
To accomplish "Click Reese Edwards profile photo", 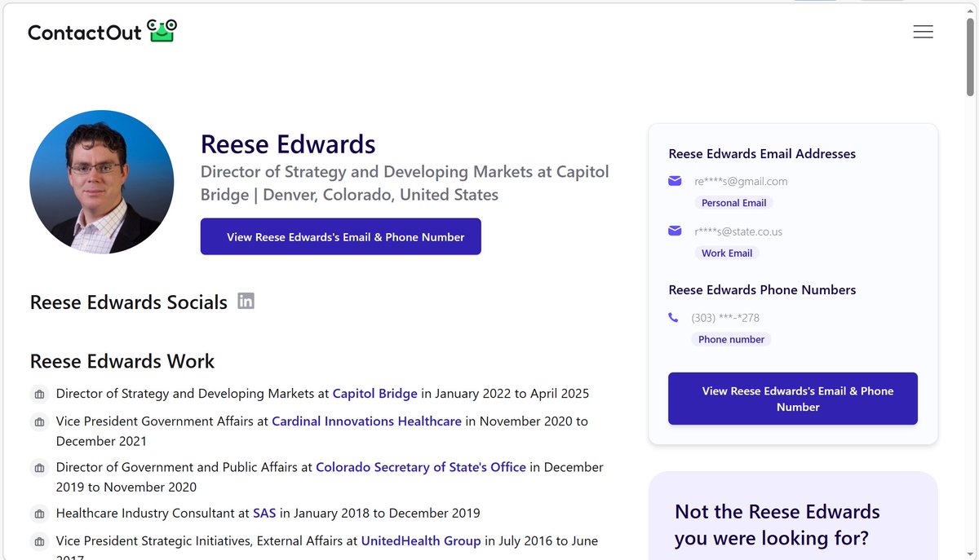I will point(102,183).
